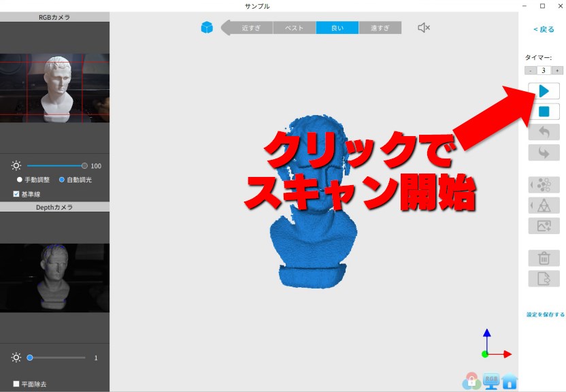The height and width of the screenshot is (392, 566).
Task: Click the undo arrow button
Action: coord(544,132)
